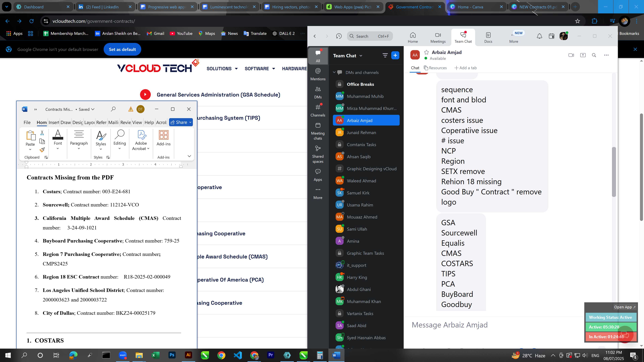Open Shared spaces in Zoom's sidebar
This screenshot has height=362, width=644.
click(318, 154)
